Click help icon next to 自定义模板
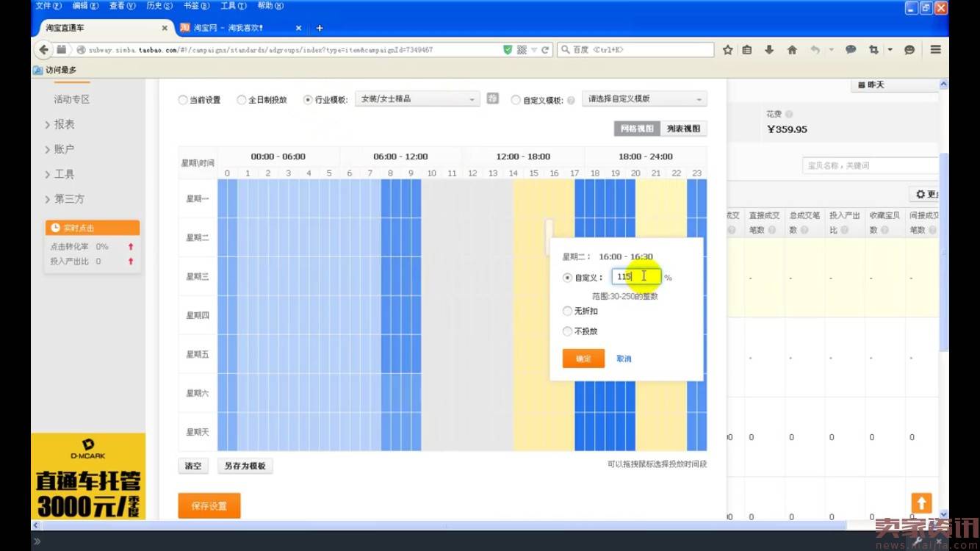 click(x=571, y=101)
